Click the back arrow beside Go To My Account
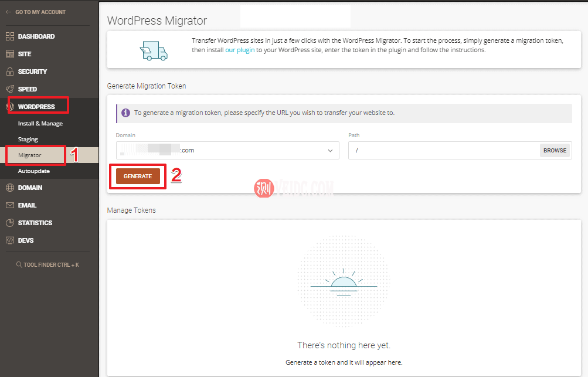The height and width of the screenshot is (377, 588). click(x=8, y=12)
